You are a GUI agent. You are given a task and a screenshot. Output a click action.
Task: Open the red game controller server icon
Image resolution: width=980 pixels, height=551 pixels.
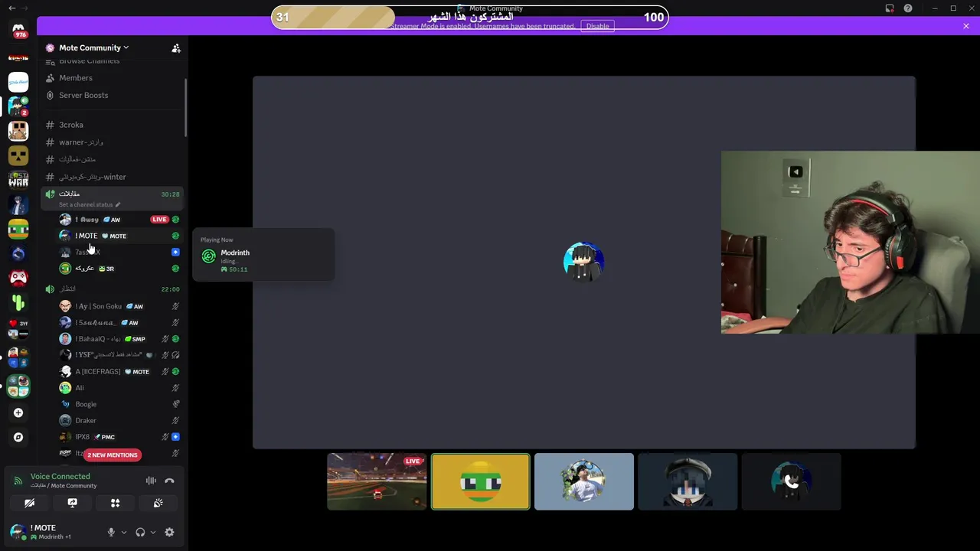18,278
